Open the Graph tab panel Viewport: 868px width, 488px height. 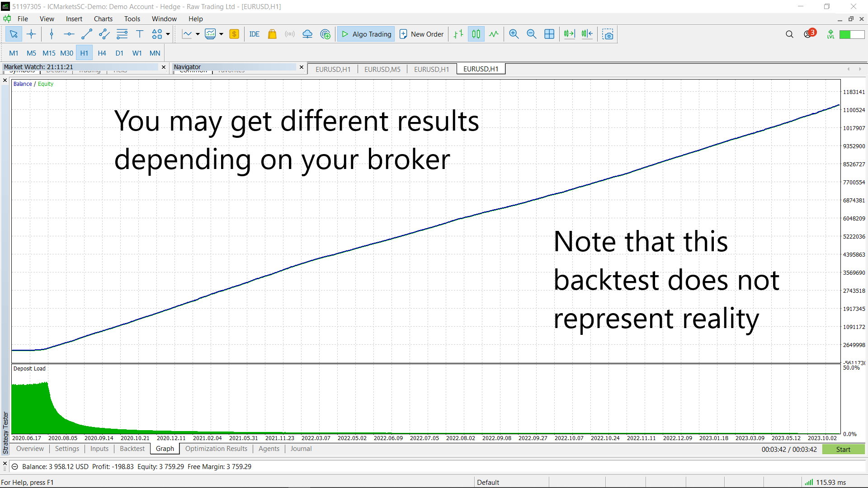coord(164,449)
